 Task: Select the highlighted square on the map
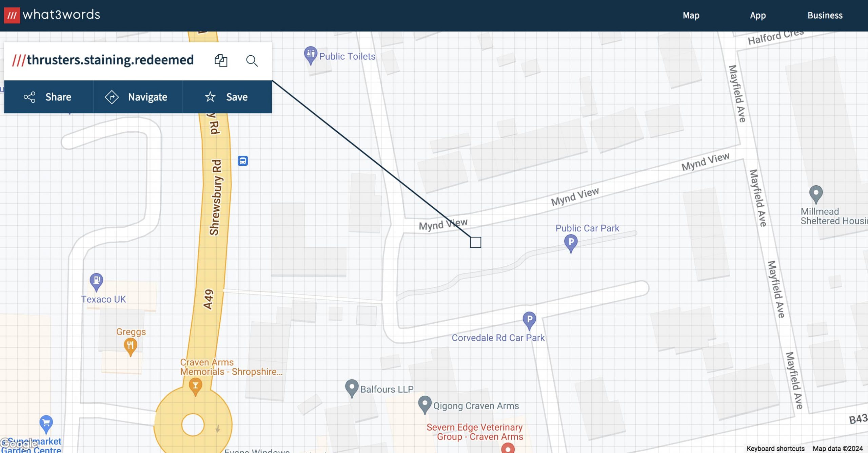click(475, 242)
